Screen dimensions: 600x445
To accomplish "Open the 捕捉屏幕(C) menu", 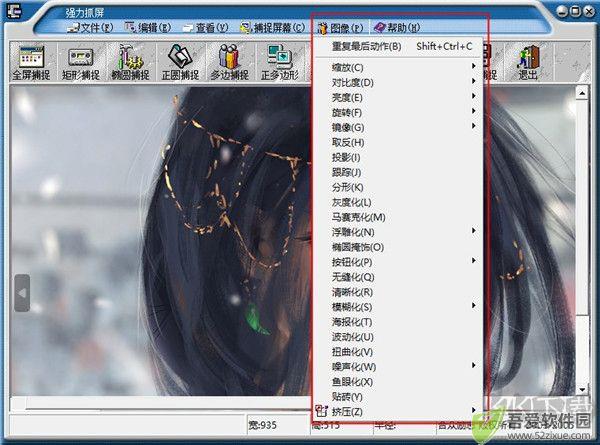I will [272, 28].
